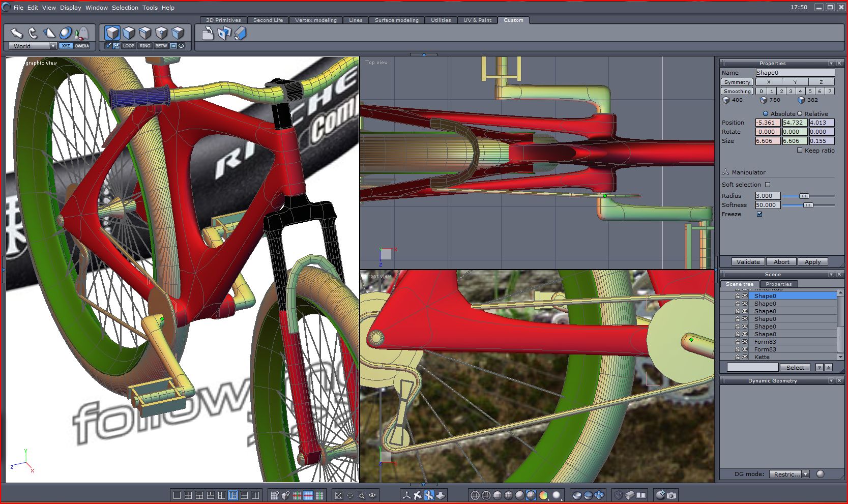The width and height of the screenshot is (848, 504).
Task: Click the Validate button
Action: click(748, 262)
